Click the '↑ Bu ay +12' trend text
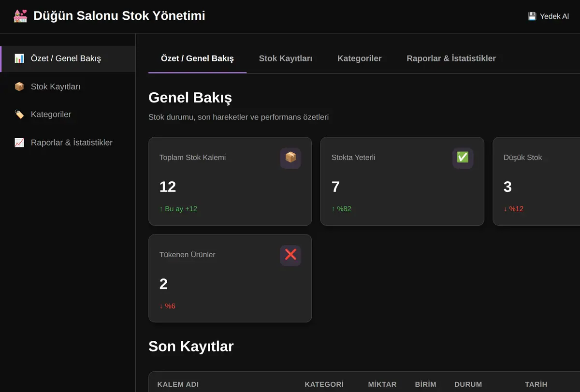Screen dimensions: 580x392 178,209
